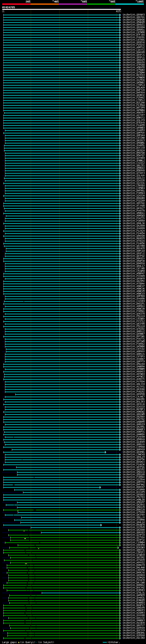This screenshot has width=146, height=644.
Task: Click hit label UniRef100_P12424
Action: 133,231
